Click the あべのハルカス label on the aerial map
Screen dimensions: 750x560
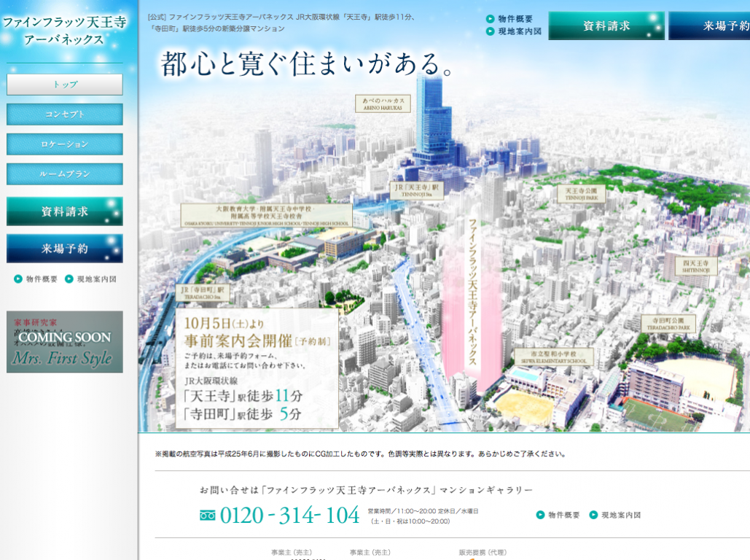(x=383, y=103)
